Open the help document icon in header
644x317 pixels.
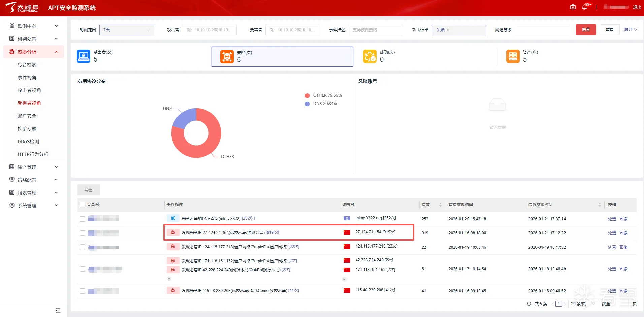point(573,7)
